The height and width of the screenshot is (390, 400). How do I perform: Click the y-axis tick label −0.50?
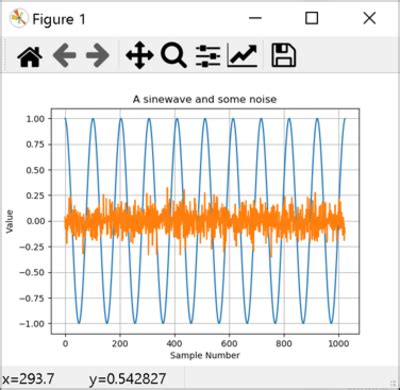click(x=32, y=273)
